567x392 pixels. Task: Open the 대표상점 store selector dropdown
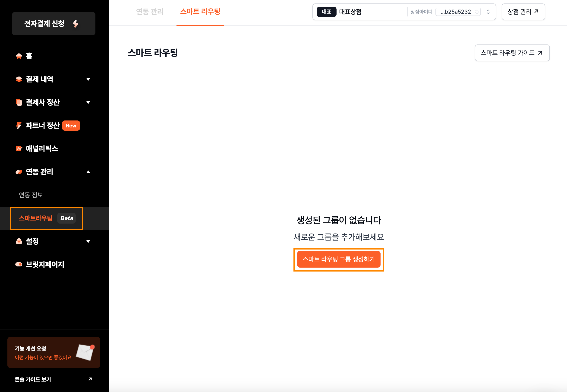click(x=488, y=12)
